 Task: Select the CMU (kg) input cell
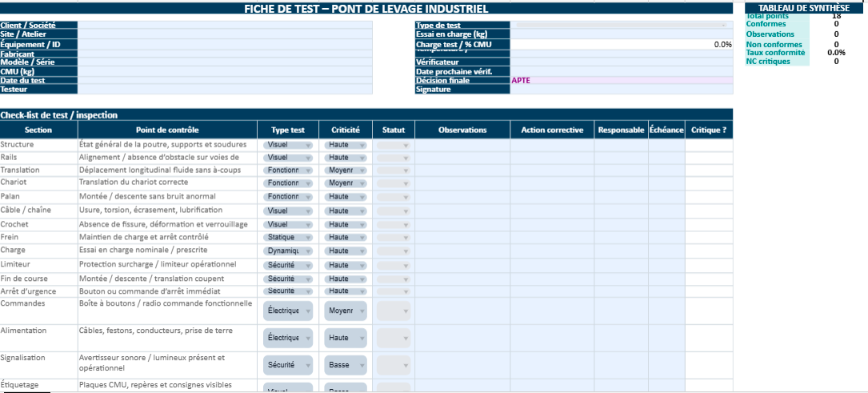[x=225, y=71]
